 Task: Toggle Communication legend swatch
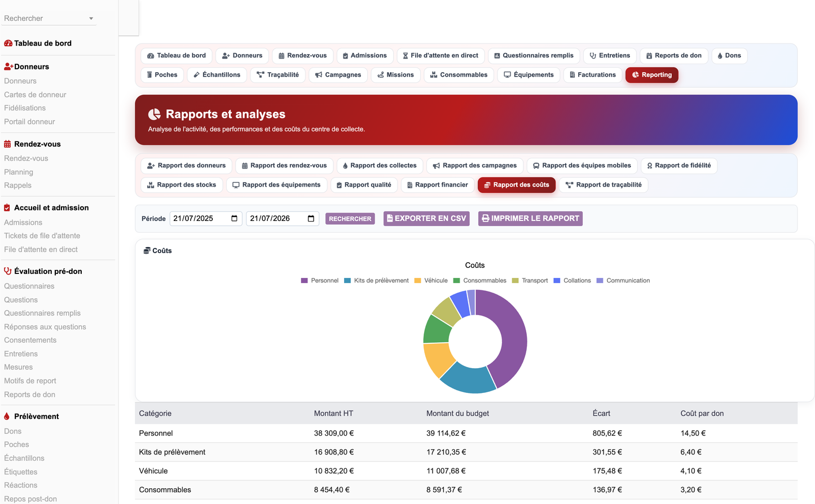(x=600, y=281)
